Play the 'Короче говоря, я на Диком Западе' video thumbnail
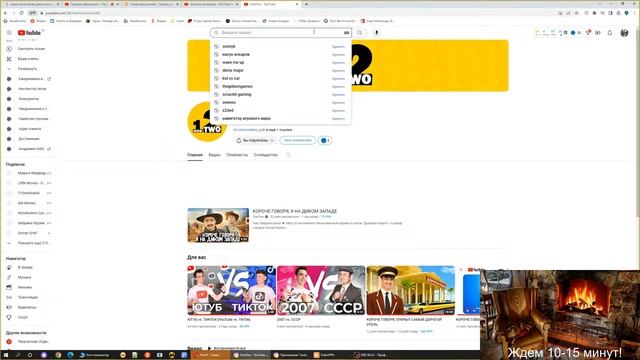Image resolution: width=640 pixels, height=360 pixels. pyautogui.click(x=218, y=225)
